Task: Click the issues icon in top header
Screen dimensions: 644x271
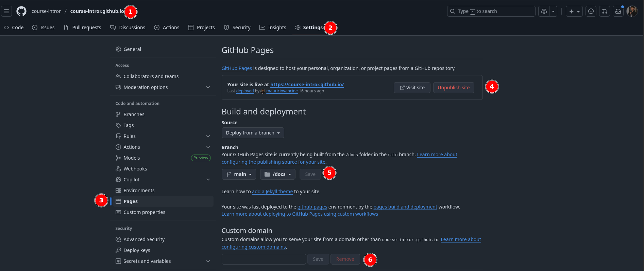Action: click(591, 11)
